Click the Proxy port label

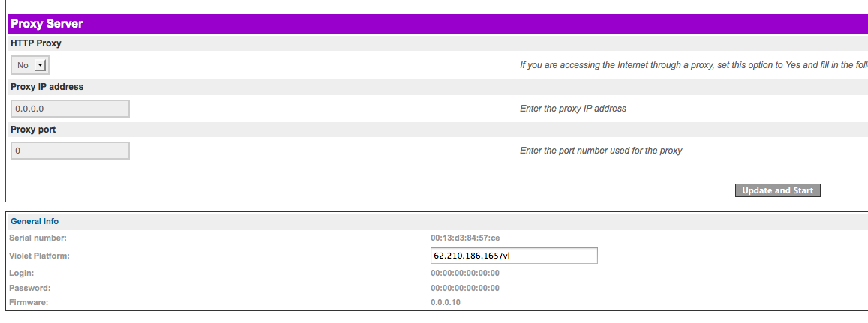[33, 130]
